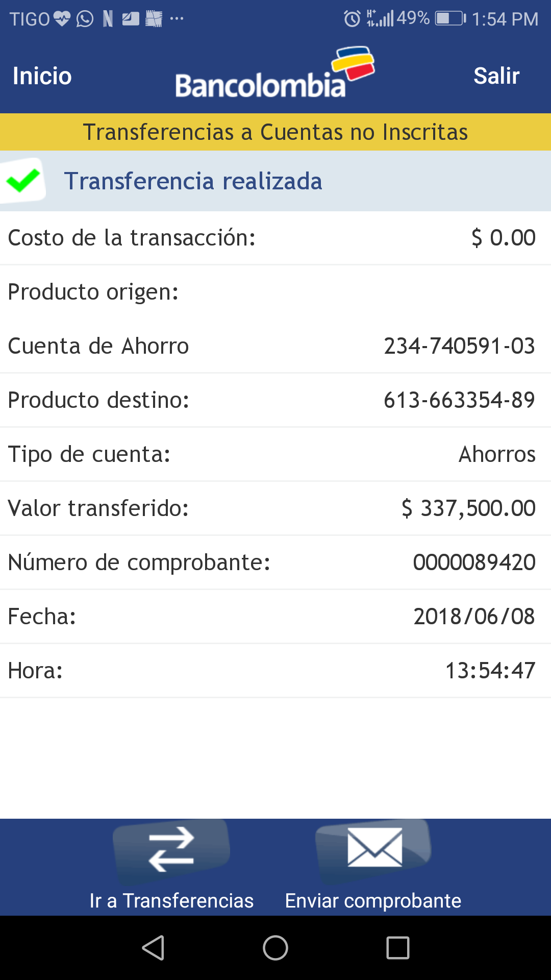The image size is (551, 980).
Task: Tap the Ir a Transferencias label
Action: [171, 901]
